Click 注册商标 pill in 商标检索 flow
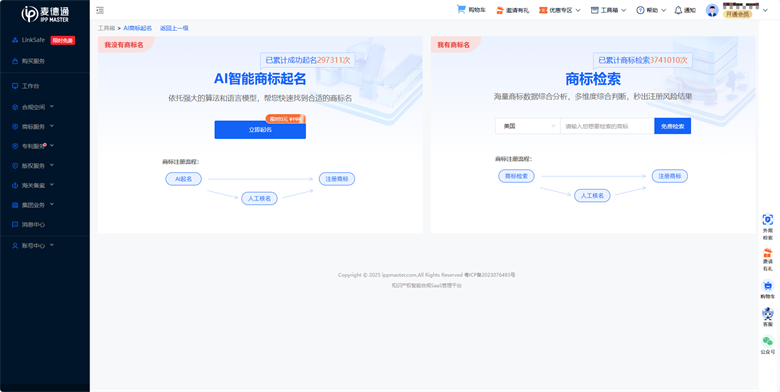The height and width of the screenshot is (392, 780). (x=670, y=176)
